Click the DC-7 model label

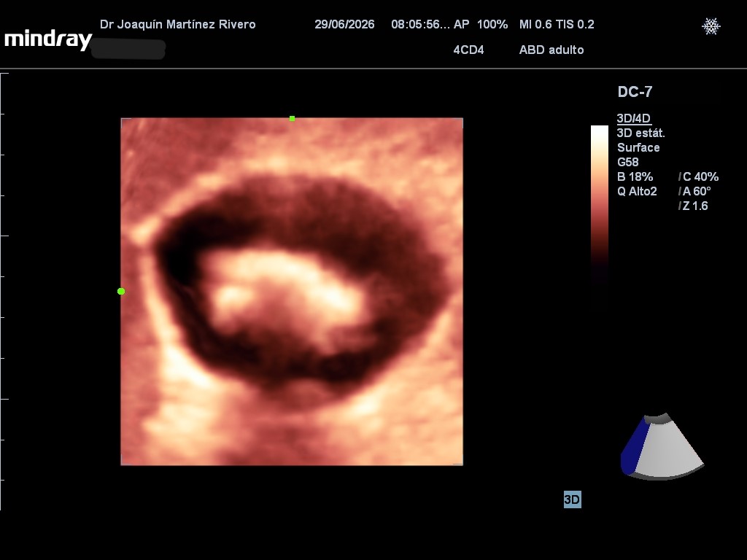(x=635, y=92)
